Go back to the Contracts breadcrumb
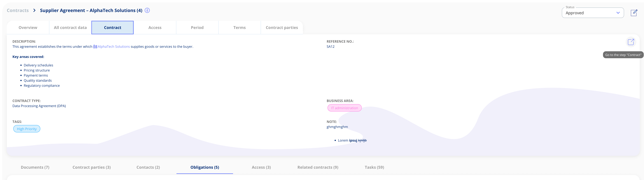The image size is (644, 180). pyautogui.click(x=18, y=10)
